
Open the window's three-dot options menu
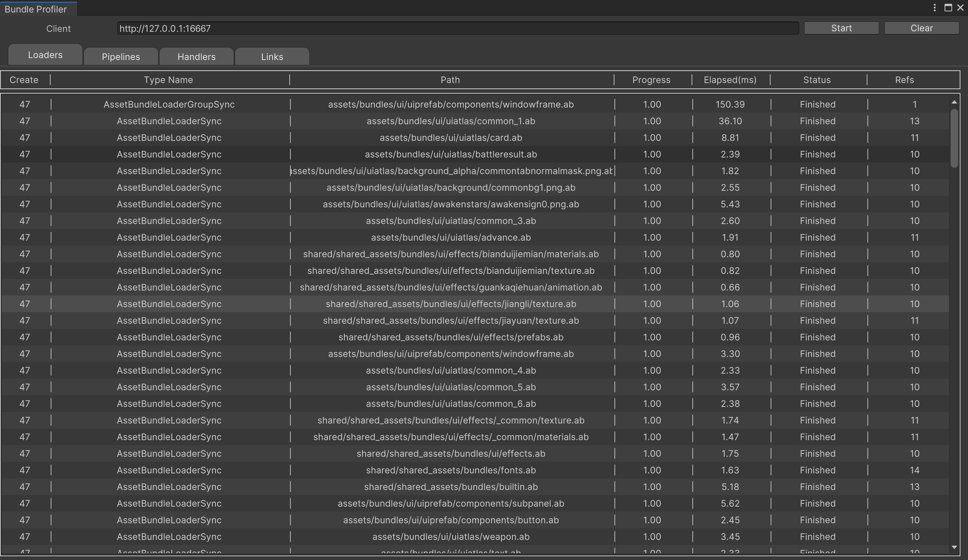coord(934,8)
